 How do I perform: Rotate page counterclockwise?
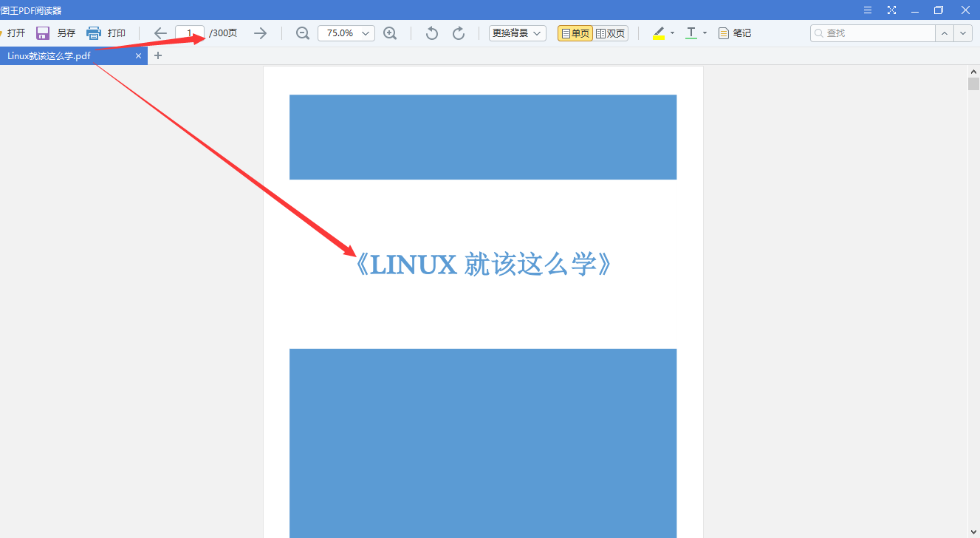[x=432, y=33]
